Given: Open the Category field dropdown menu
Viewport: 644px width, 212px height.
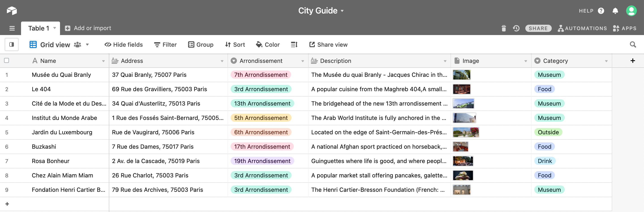Looking at the screenshot, I should click(606, 61).
